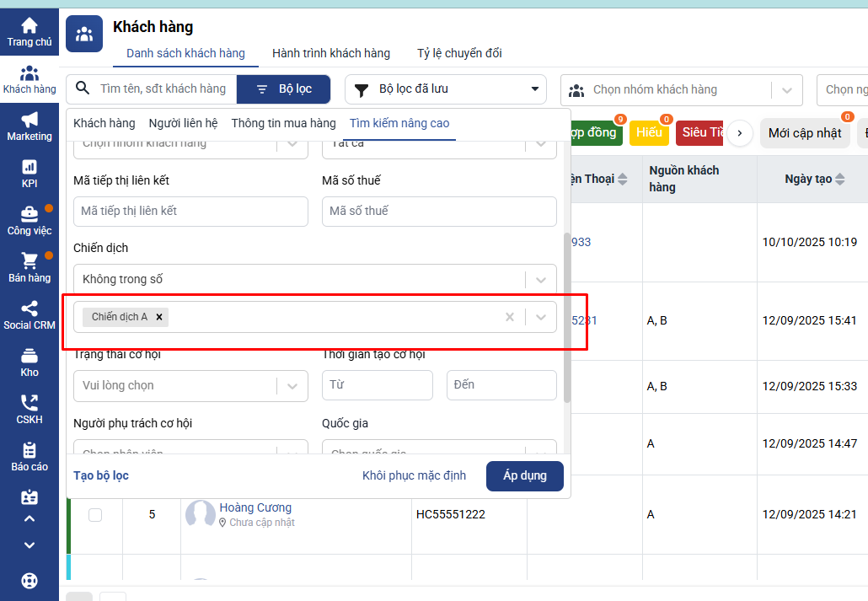Viewport: 868px width, 601px height.
Task: Switch to Hành trình khách hàng tab
Action: point(330,53)
